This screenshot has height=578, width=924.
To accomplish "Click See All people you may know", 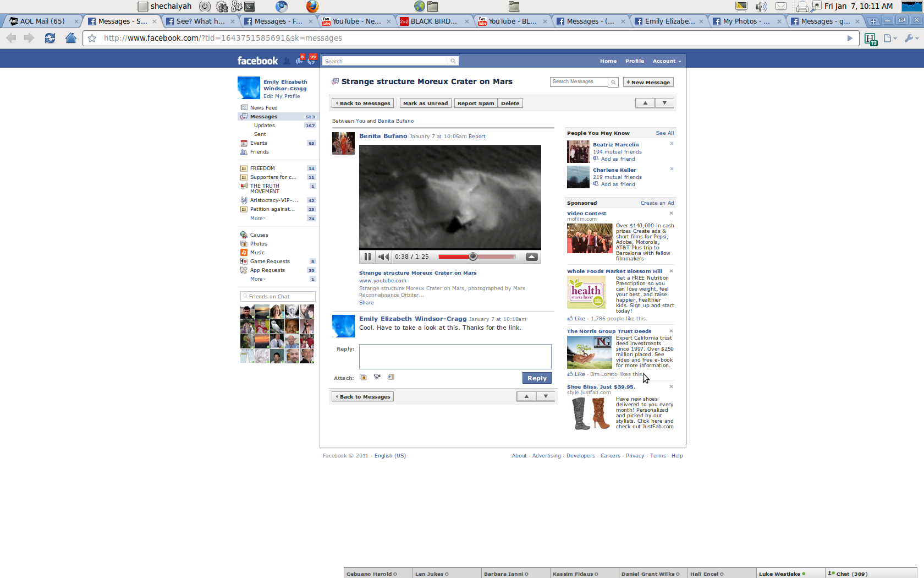I will pos(664,133).
